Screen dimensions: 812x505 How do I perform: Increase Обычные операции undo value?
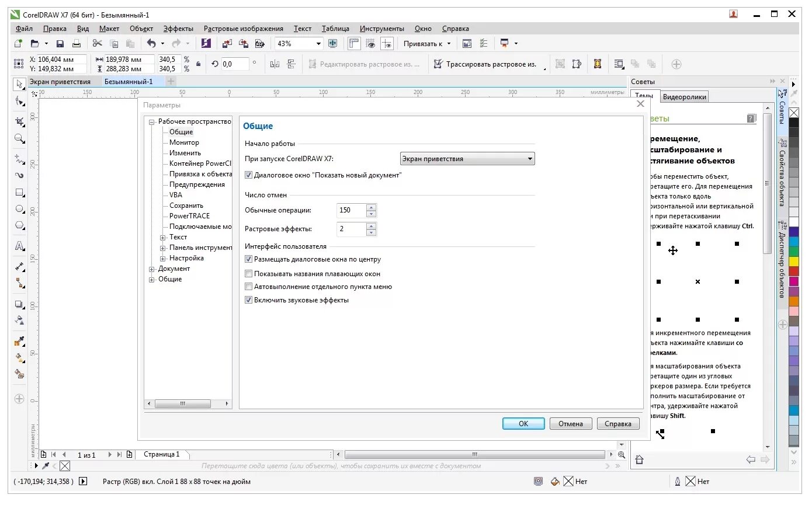coord(371,207)
